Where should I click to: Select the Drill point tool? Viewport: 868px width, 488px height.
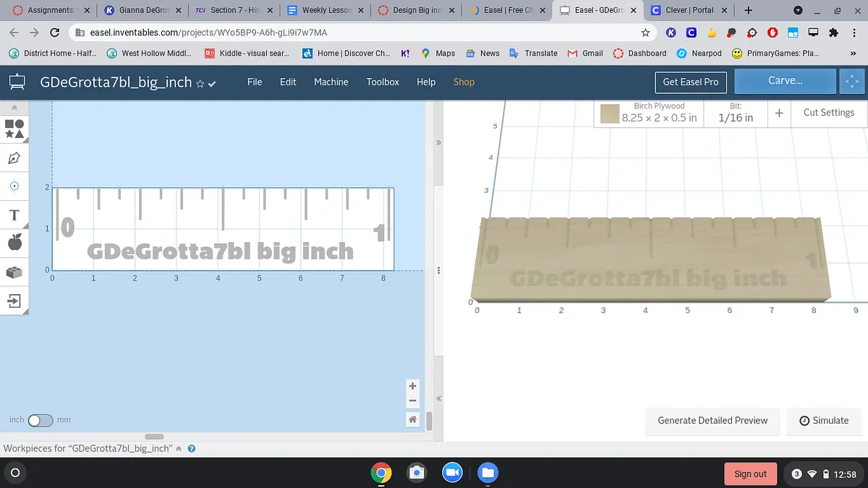[x=14, y=186]
